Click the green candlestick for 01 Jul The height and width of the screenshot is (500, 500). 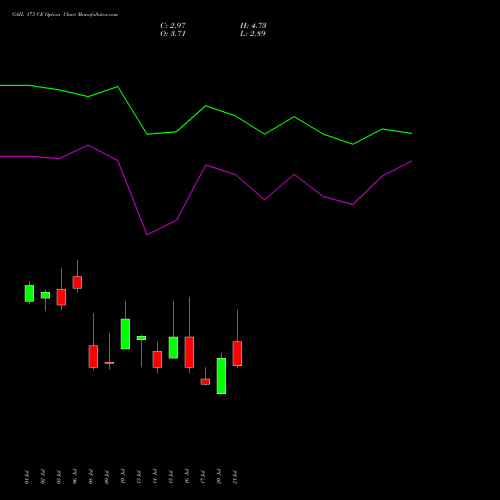pos(29,293)
